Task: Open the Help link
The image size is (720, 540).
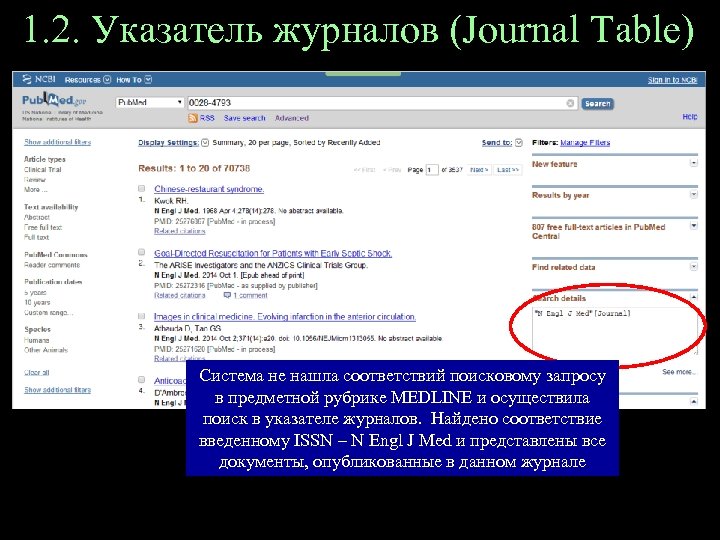Action: [x=690, y=117]
